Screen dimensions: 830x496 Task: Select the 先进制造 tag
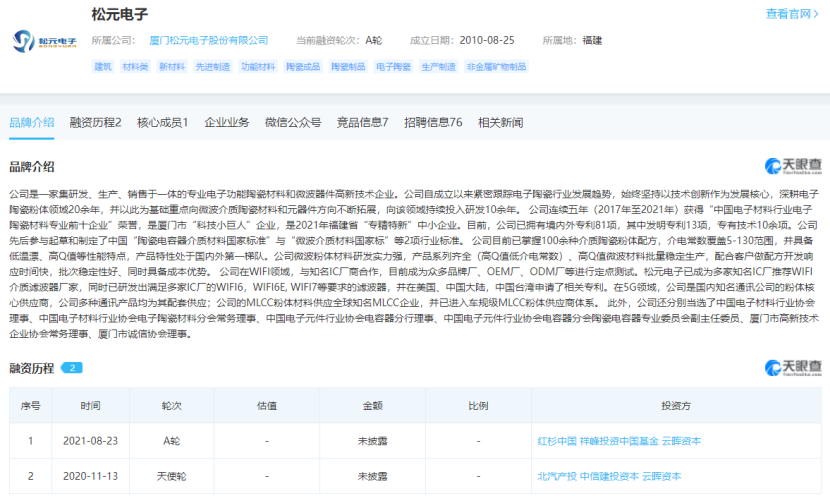pos(213,67)
